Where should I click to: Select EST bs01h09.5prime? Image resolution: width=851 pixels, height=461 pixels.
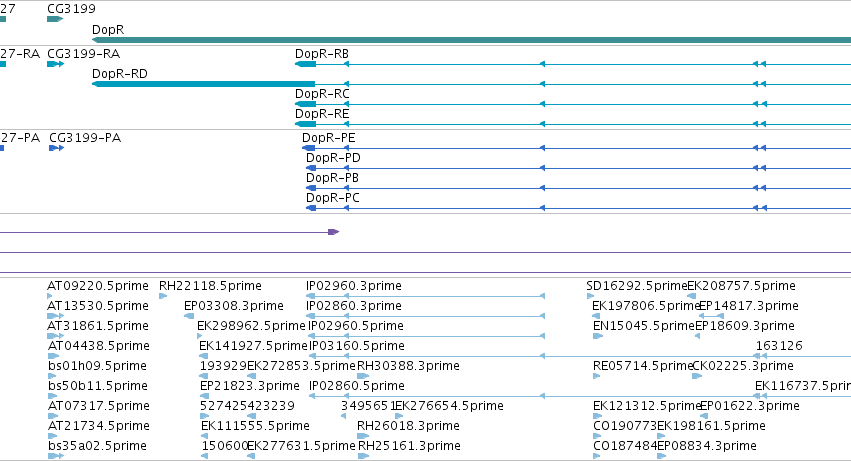[x=97, y=366]
